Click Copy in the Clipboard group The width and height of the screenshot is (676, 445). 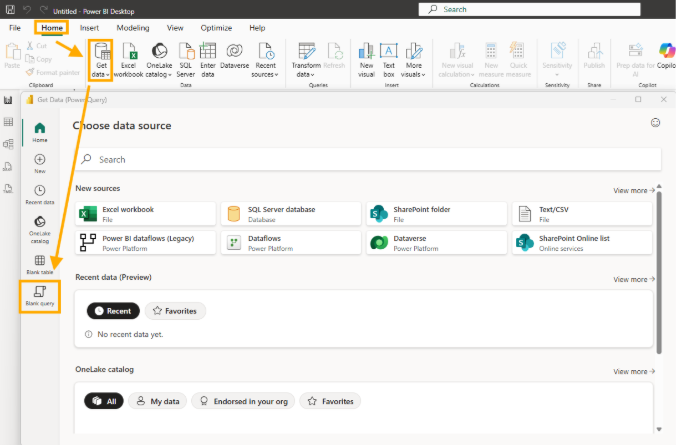point(39,59)
